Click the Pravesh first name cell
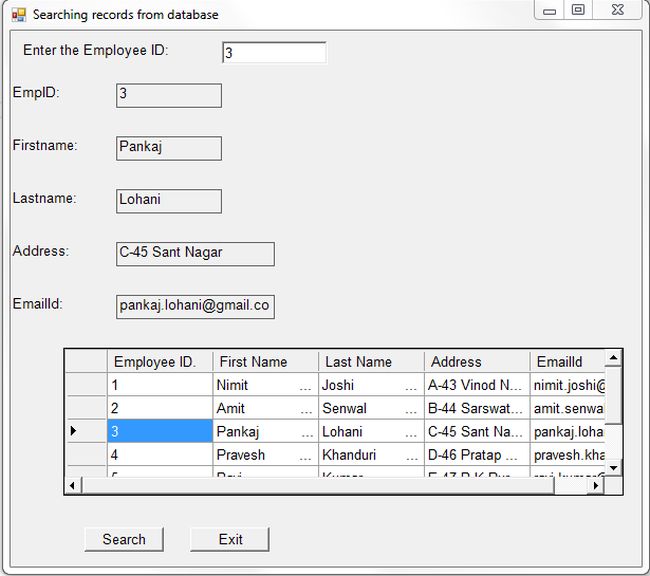 pos(265,454)
